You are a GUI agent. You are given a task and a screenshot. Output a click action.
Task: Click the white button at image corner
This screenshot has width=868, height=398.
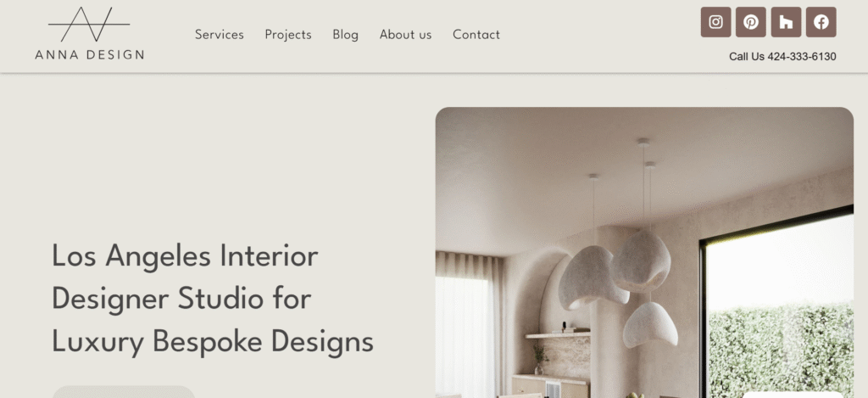tap(793, 395)
